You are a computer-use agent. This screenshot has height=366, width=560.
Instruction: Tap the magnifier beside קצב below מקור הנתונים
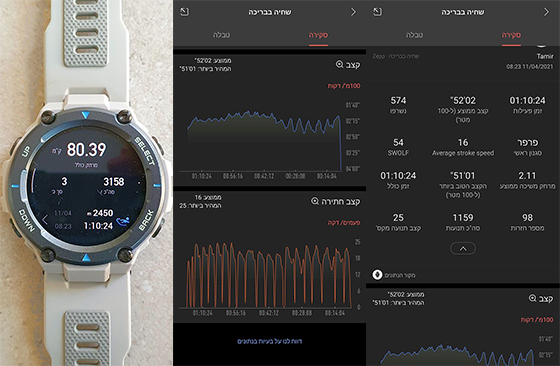(532, 298)
